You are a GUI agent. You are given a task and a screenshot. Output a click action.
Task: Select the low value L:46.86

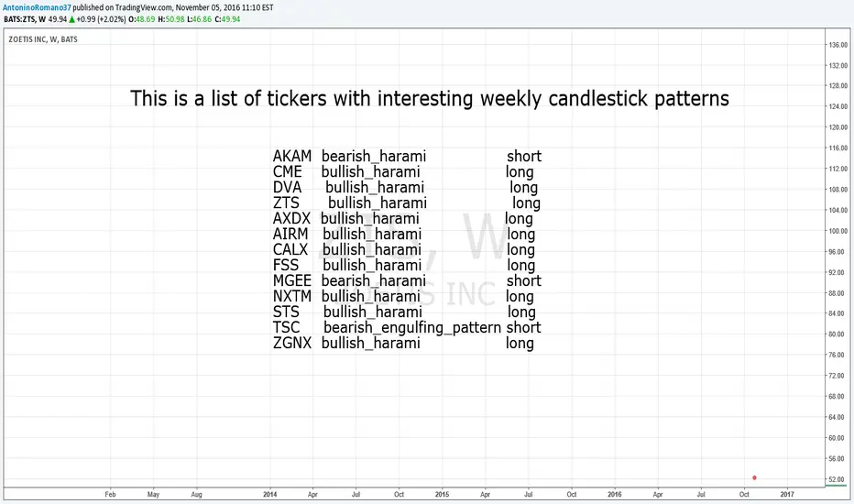[x=200, y=19]
